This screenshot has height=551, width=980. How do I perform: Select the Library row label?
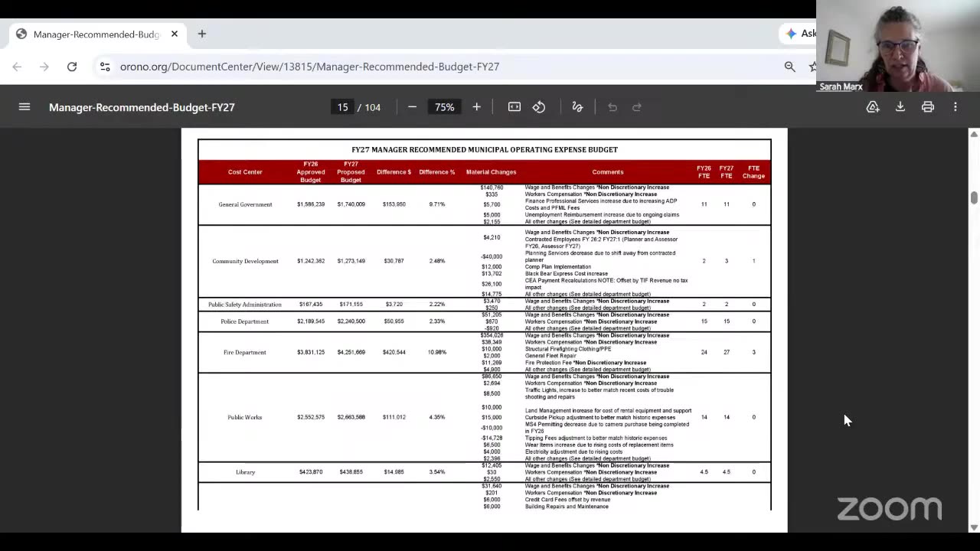tap(245, 472)
